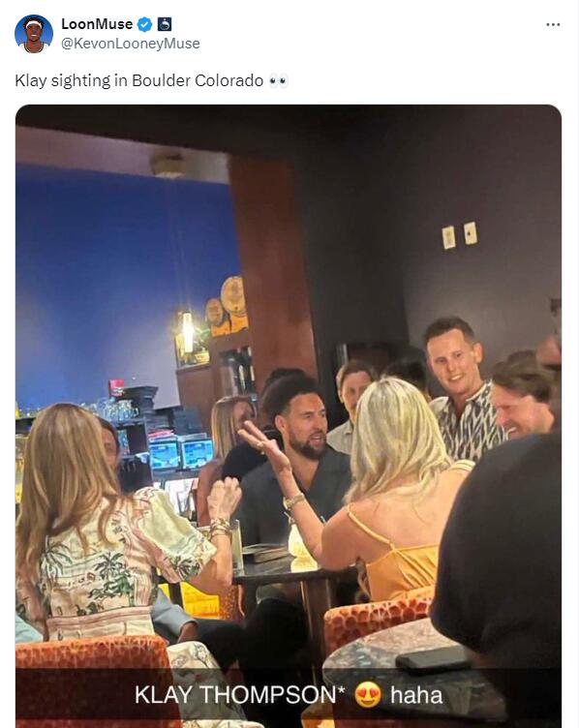Screen dimensions: 579x728
Task: Click the affiliation badge beside the checkmark
Action: (x=165, y=24)
